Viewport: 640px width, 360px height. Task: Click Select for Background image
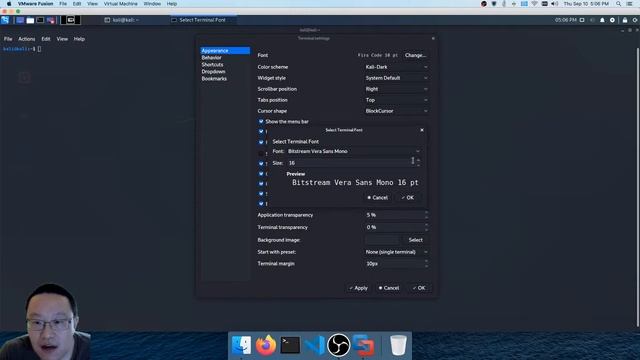pos(416,240)
